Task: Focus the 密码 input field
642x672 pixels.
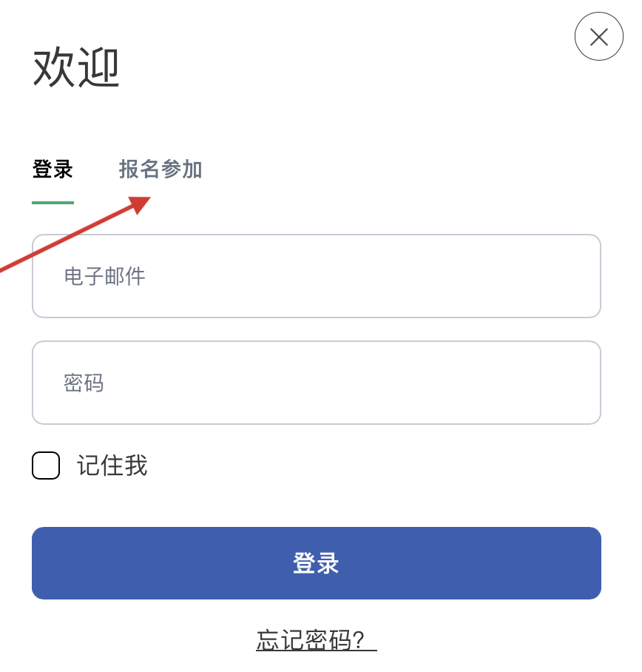Action: [x=316, y=383]
